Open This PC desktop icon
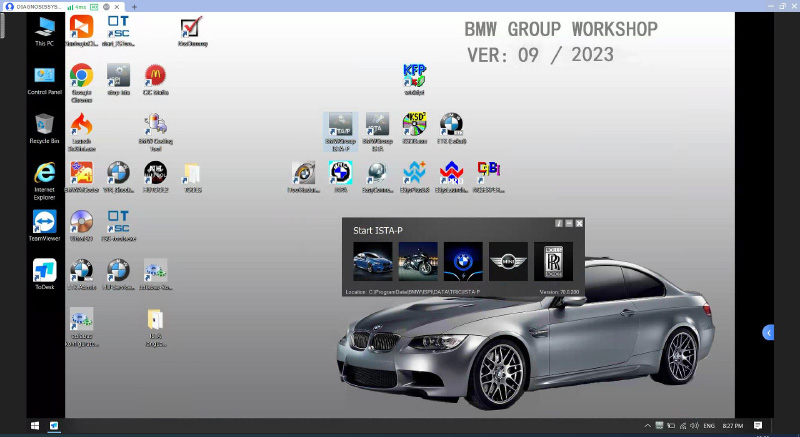The height and width of the screenshot is (437, 800). [44, 28]
